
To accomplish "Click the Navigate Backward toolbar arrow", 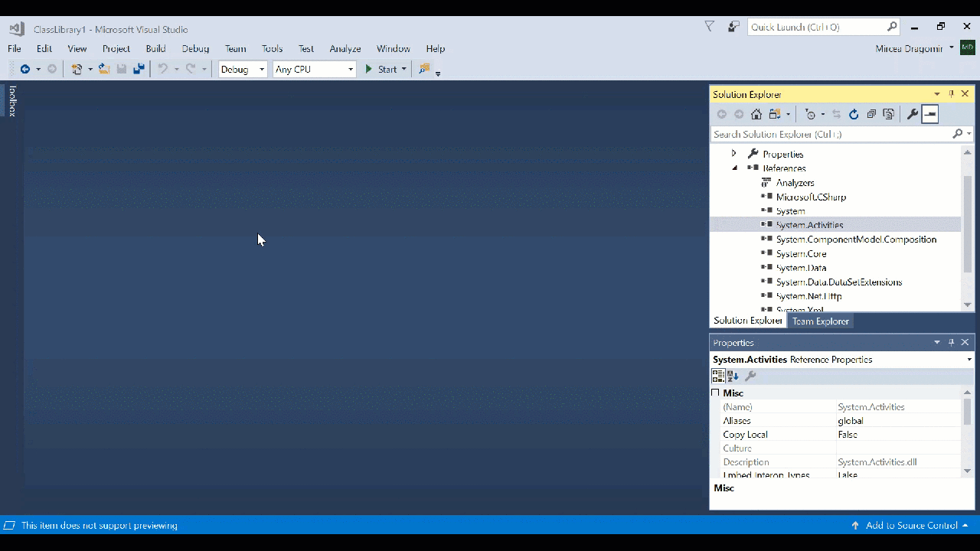I will [25, 69].
